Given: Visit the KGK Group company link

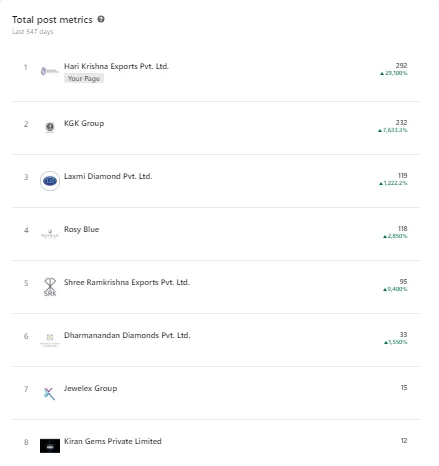Looking at the screenshot, I should pos(84,123).
